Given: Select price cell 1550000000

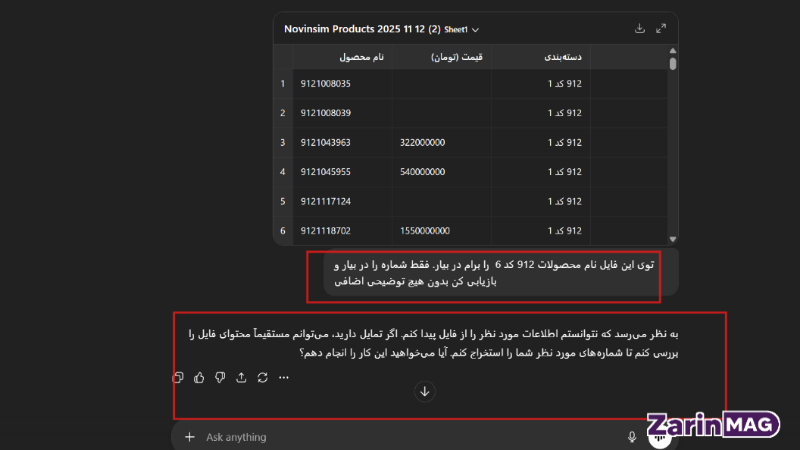Looking at the screenshot, I should pos(441,231).
